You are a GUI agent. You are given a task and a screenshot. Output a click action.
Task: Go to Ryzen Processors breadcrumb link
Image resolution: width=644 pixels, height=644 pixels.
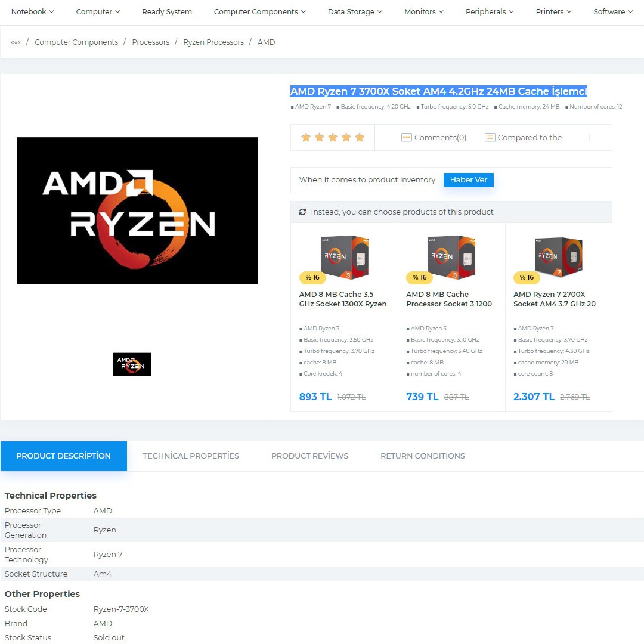[x=213, y=42]
